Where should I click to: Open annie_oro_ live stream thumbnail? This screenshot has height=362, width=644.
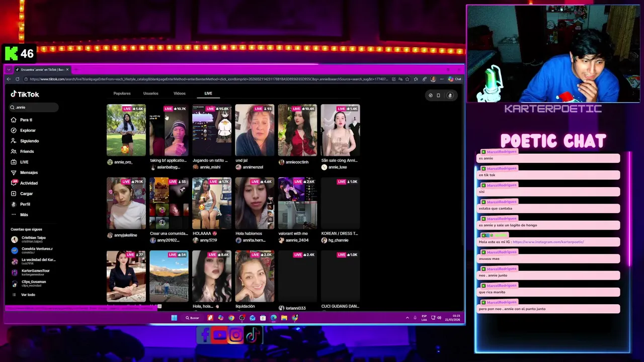126,130
